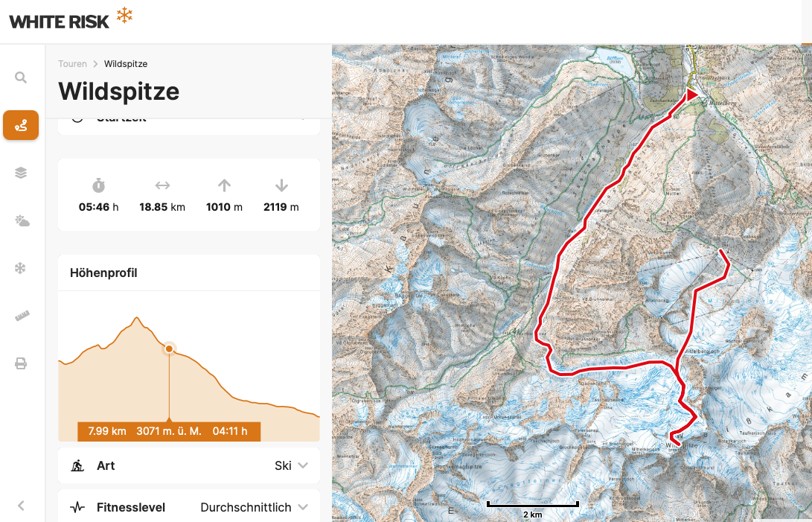Click the horizontal double arrow above 18.85 km

162,185
